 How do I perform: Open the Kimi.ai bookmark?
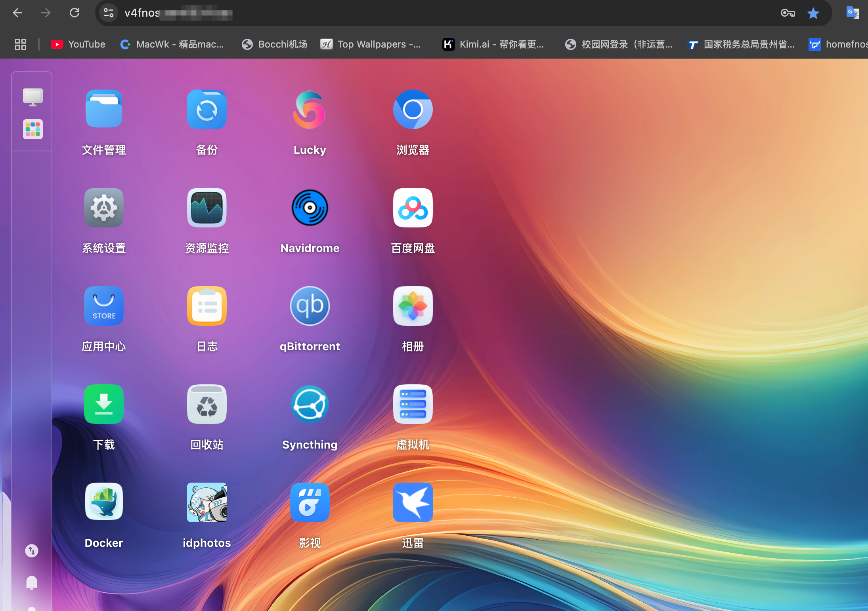click(x=493, y=44)
